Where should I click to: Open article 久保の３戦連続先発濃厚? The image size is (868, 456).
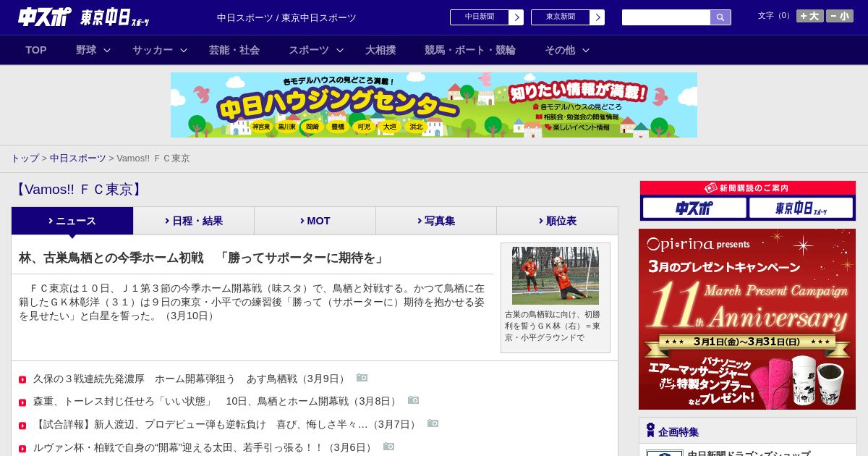click(x=190, y=379)
